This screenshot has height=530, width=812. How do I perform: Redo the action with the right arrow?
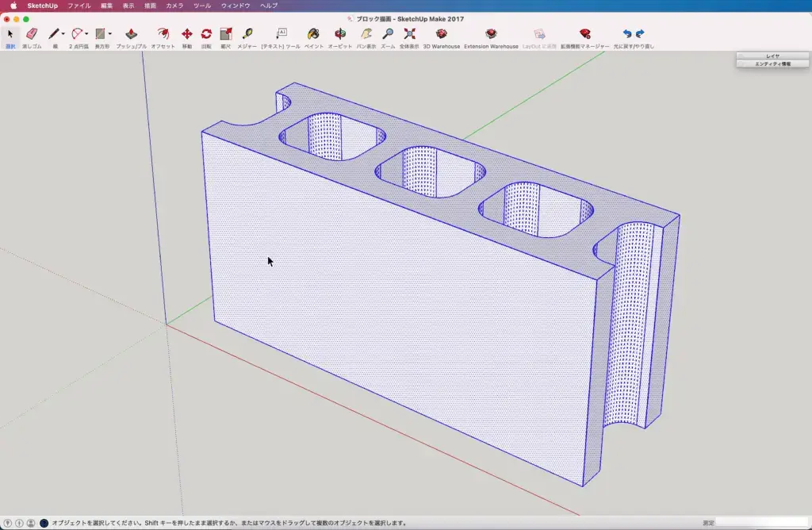pos(640,34)
